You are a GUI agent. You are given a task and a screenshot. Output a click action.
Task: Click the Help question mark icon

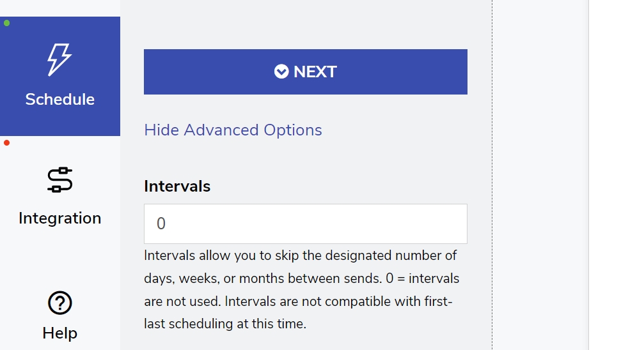(x=60, y=303)
